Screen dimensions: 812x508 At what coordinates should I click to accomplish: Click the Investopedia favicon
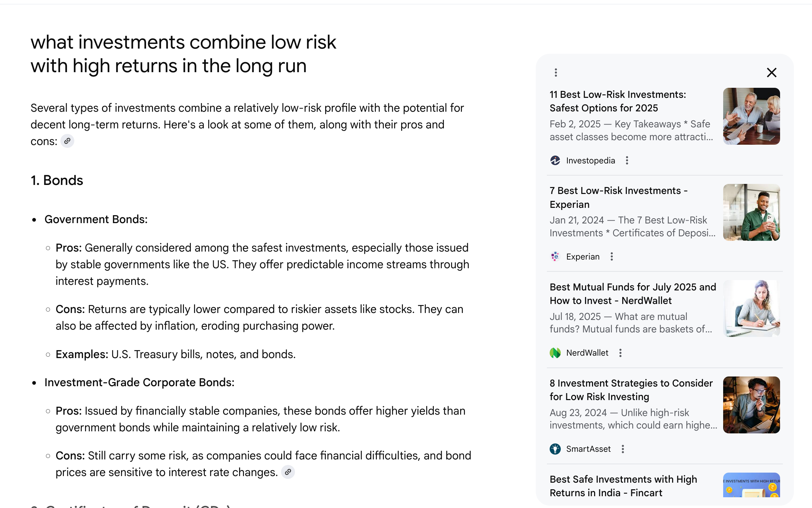click(x=555, y=160)
